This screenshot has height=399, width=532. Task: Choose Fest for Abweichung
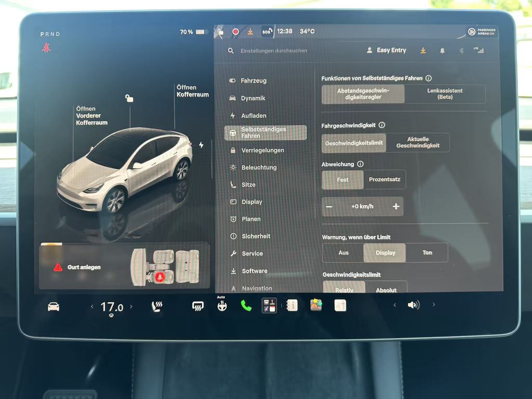tap(343, 180)
